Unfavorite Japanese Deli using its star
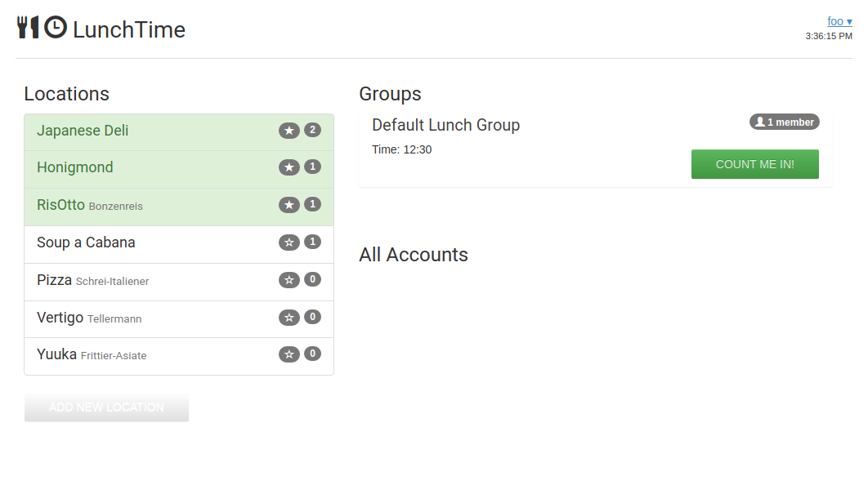The image size is (868, 494). tap(289, 131)
